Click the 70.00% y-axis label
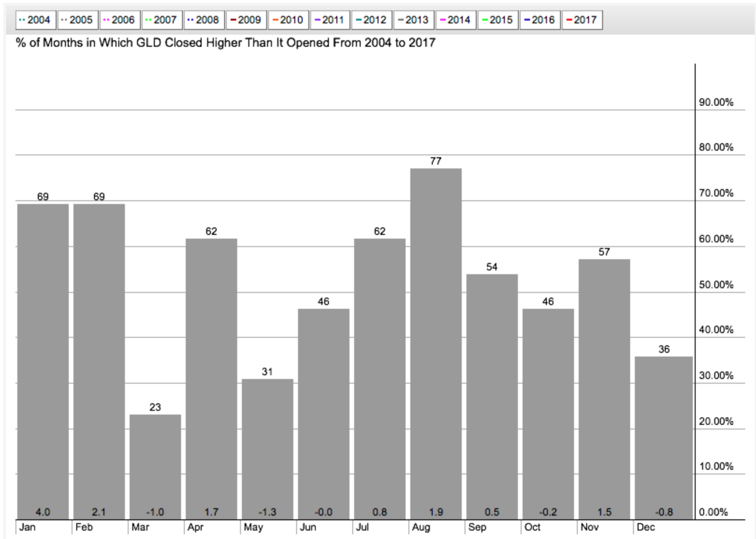Screen dimensions: 756x539 716,193
